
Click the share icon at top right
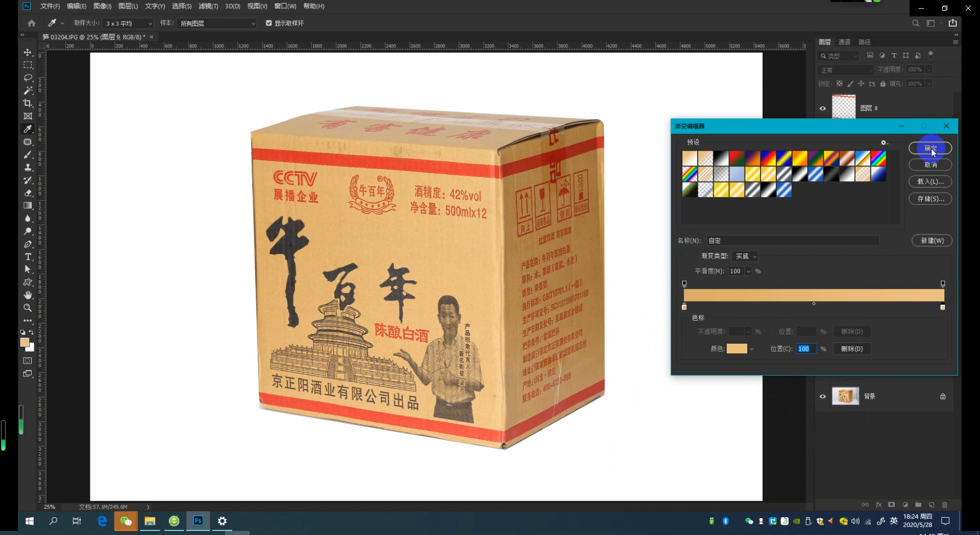pos(953,23)
